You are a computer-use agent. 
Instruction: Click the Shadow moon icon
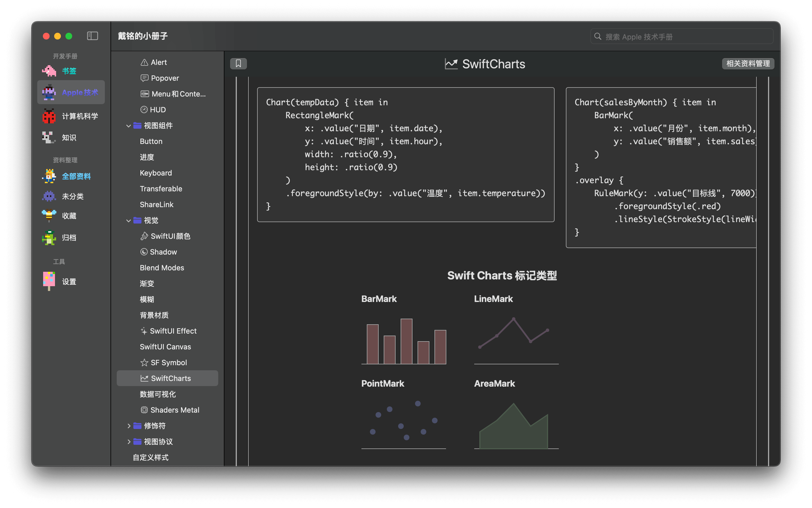(144, 252)
